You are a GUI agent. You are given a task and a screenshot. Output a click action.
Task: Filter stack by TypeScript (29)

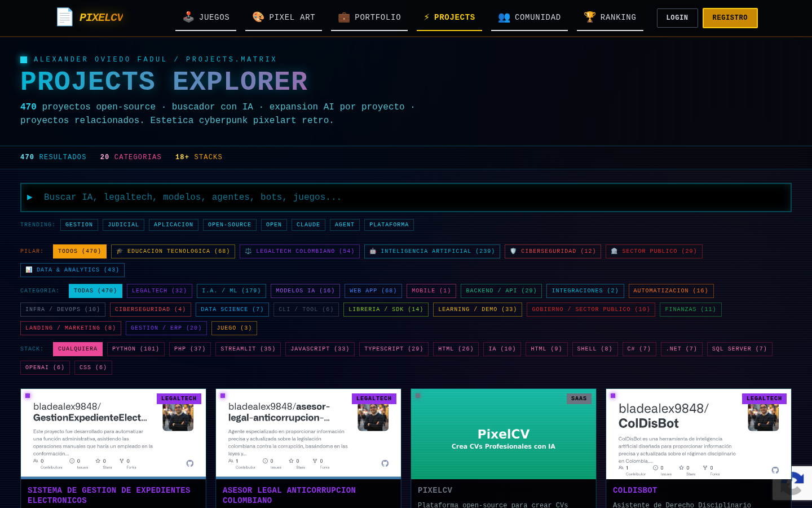(x=394, y=349)
